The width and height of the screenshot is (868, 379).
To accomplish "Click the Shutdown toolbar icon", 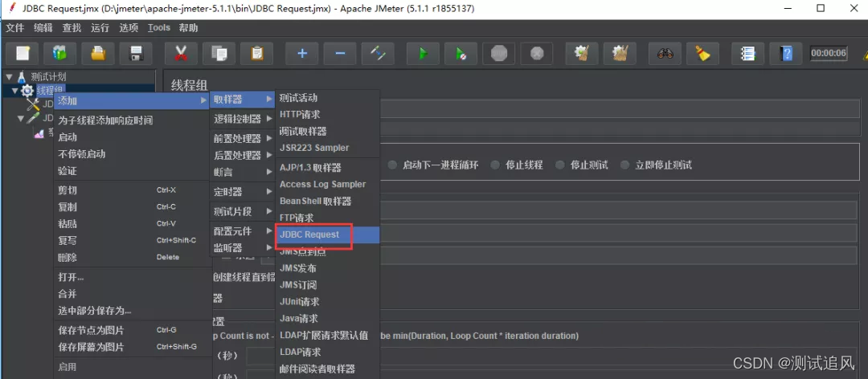I will [537, 53].
